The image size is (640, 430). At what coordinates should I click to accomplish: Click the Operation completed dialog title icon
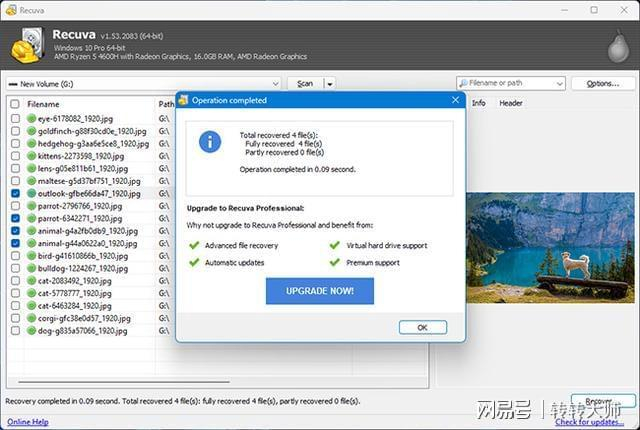tap(183, 100)
